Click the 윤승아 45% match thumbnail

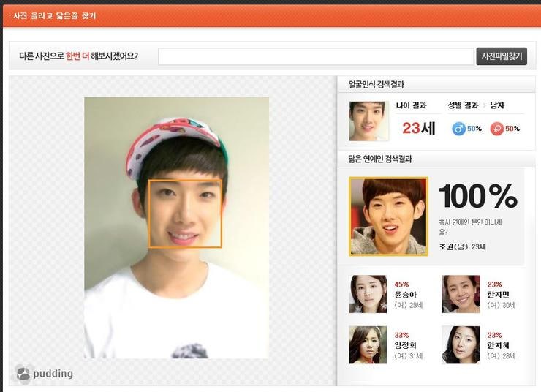click(x=368, y=294)
